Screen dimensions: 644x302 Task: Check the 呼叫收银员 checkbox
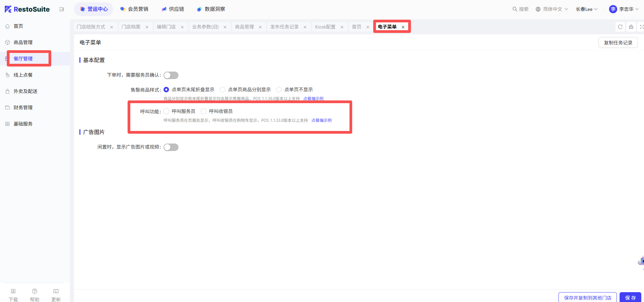pos(204,111)
